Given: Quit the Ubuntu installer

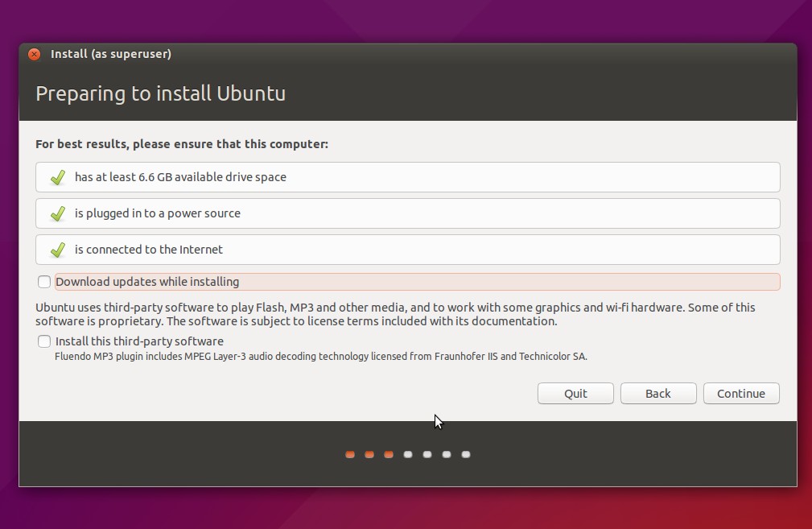Looking at the screenshot, I should [575, 394].
